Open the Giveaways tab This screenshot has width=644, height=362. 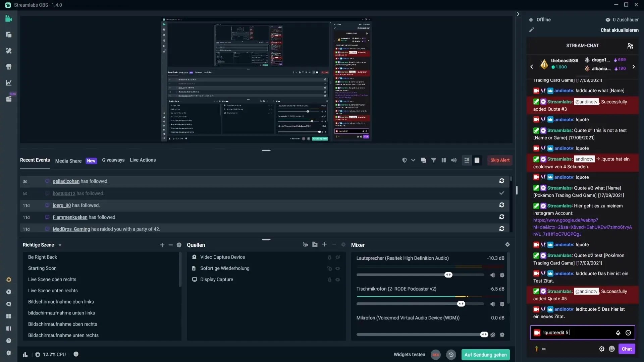pyautogui.click(x=113, y=160)
